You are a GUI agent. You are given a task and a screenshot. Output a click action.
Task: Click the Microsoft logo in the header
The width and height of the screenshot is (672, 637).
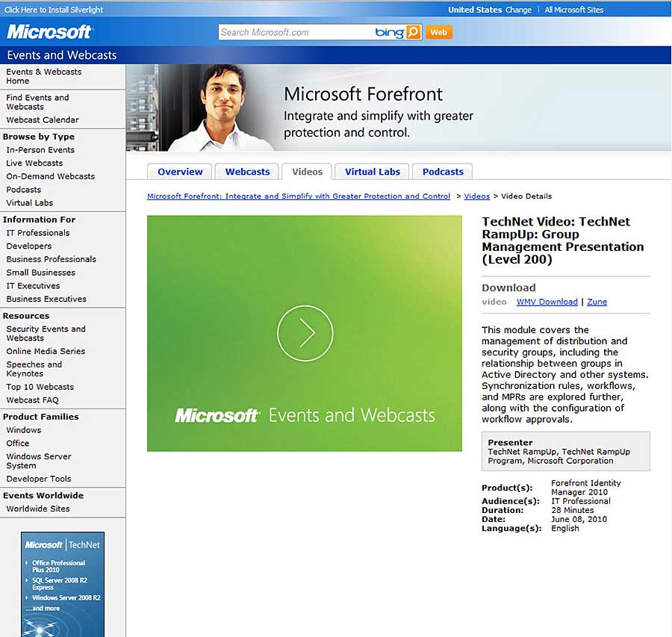[x=49, y=31]
